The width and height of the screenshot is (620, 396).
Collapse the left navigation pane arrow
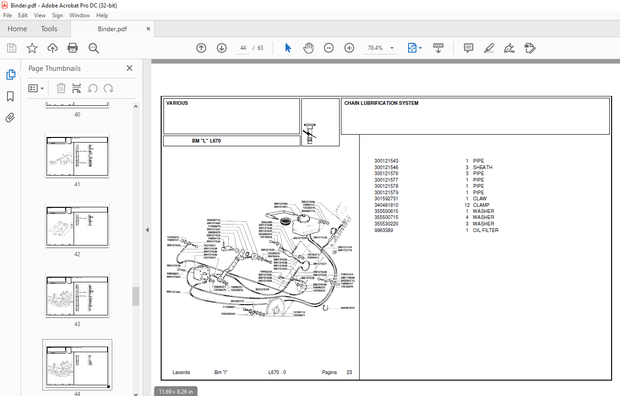click(147, 230)
